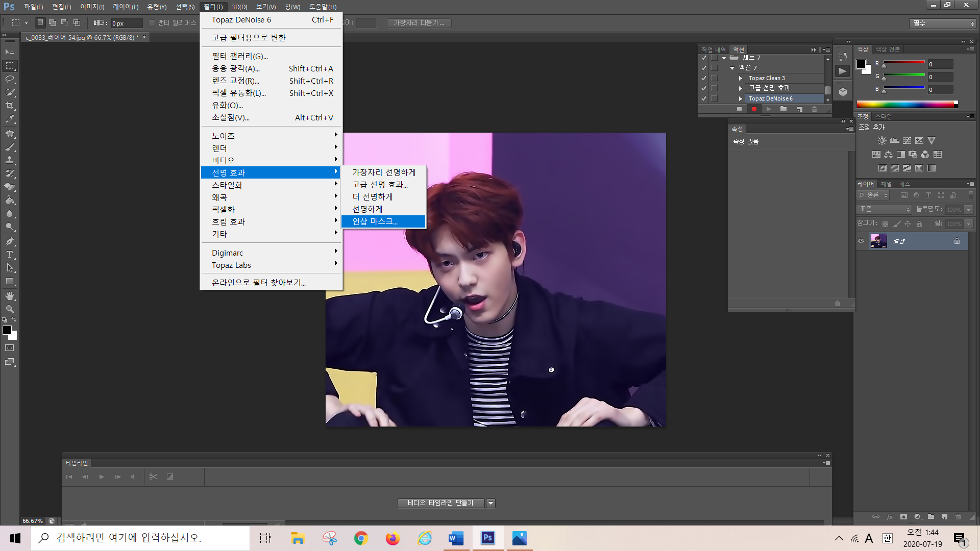The width and height of the screenshot is (980, 551).
Task: Select the Eyedropper tool
Action: 10,119
